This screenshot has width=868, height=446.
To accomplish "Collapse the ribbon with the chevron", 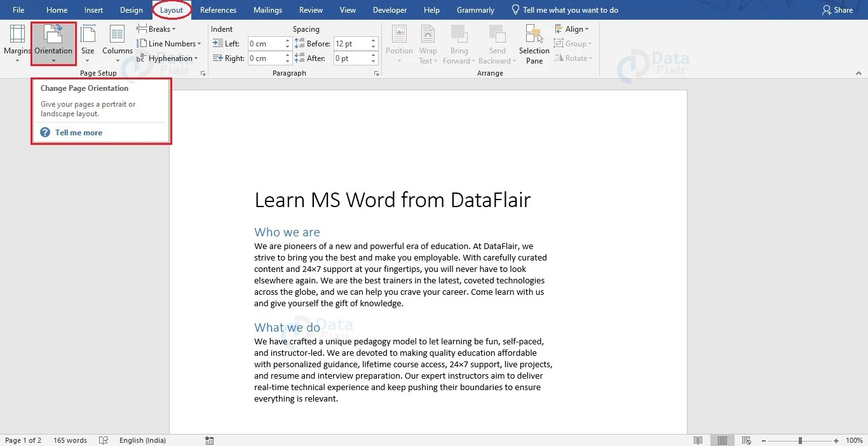I will click(859, 73).
